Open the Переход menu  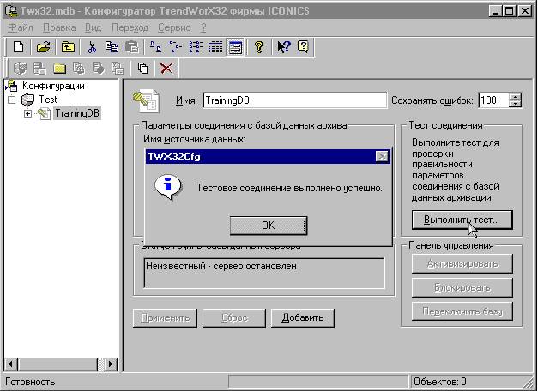[x=130, y=27]
